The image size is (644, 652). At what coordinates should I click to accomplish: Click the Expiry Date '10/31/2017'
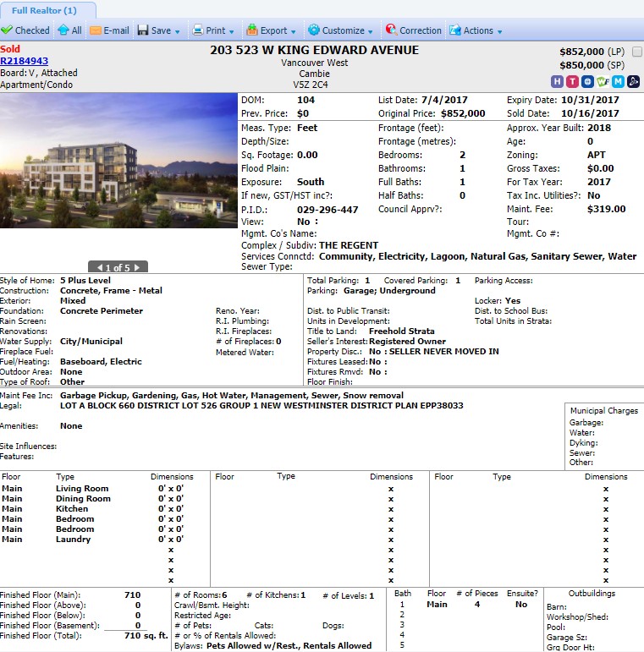coord(590,100)
